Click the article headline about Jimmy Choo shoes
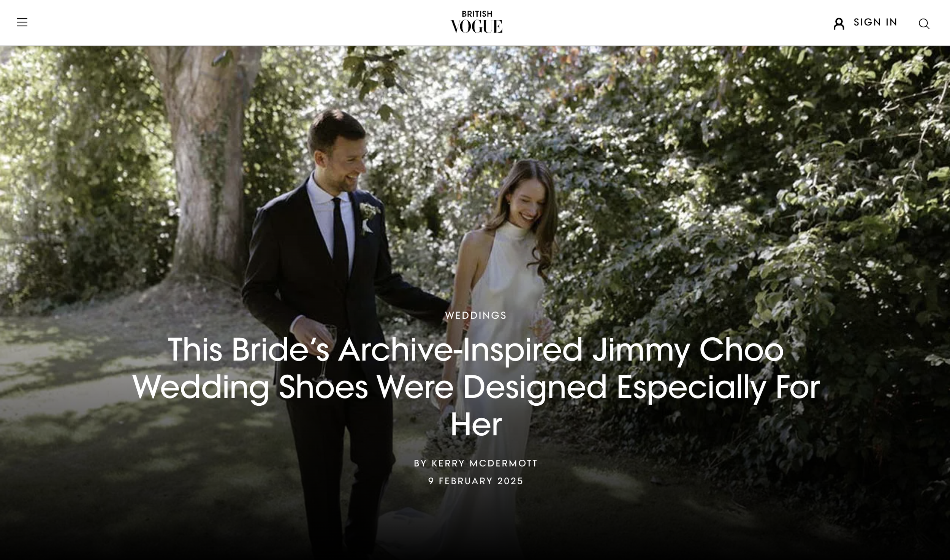950x560 pixels. click(x=476, y=387)
